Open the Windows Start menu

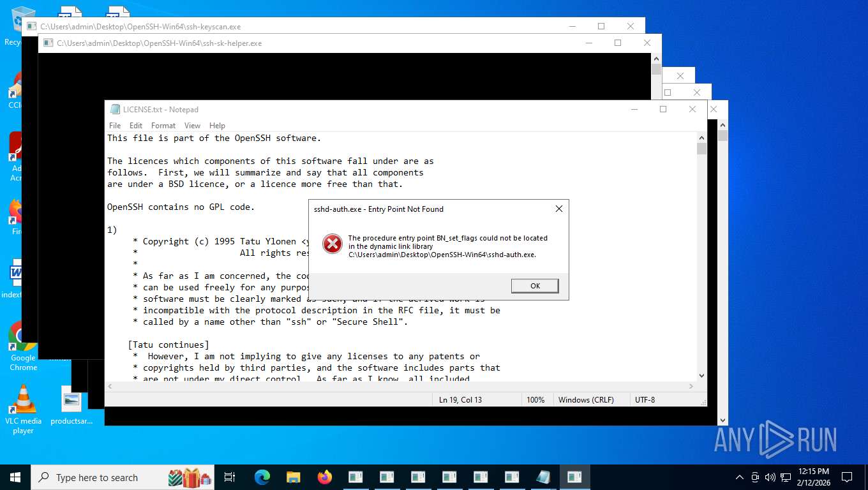point(15,477)
